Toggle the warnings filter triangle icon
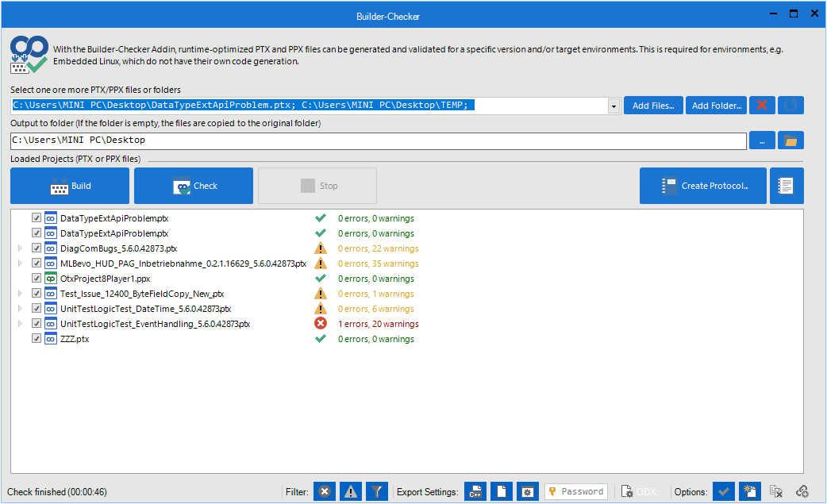Screen dimensions: 827x504 pyautogui.click(x=350, y=491)
